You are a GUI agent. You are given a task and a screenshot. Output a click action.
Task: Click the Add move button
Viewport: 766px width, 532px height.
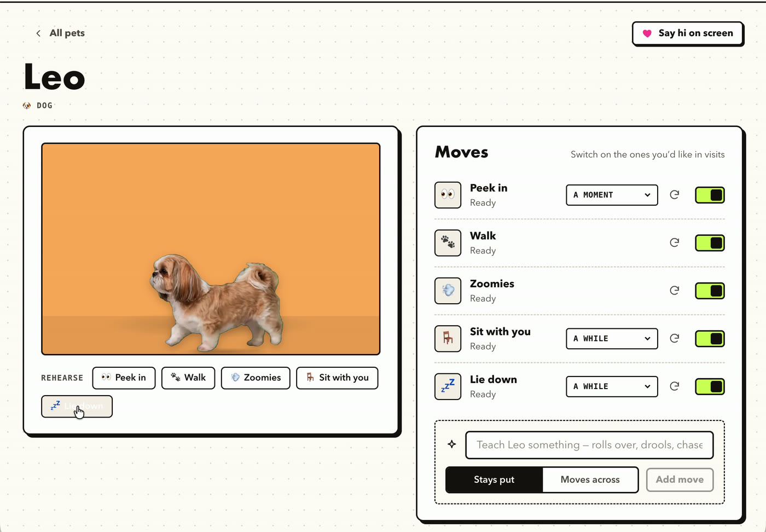(x=680, y=479)
